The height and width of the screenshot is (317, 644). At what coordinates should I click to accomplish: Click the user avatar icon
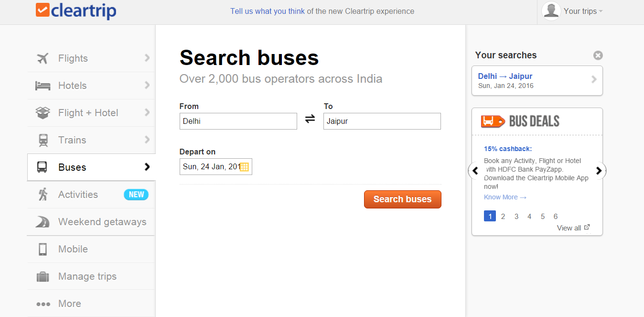(x=551, y=11)
